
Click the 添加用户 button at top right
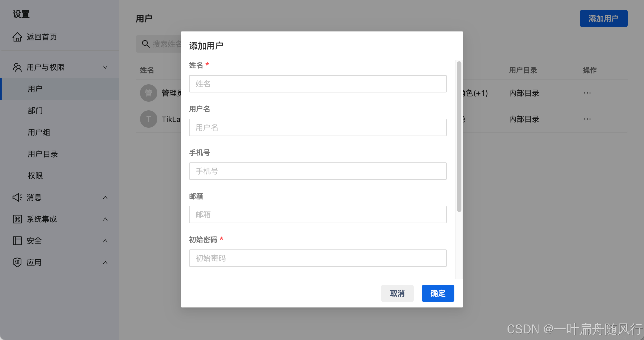[x=604, y=18]
